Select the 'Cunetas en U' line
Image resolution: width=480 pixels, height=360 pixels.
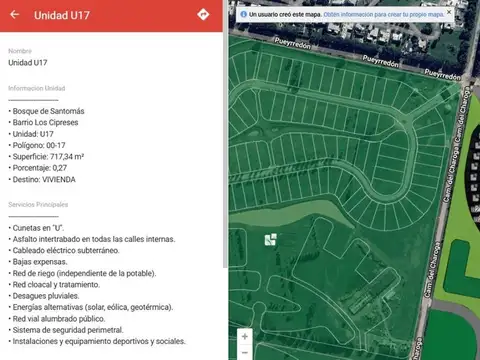pyautogui.click(x=36, y=228)
